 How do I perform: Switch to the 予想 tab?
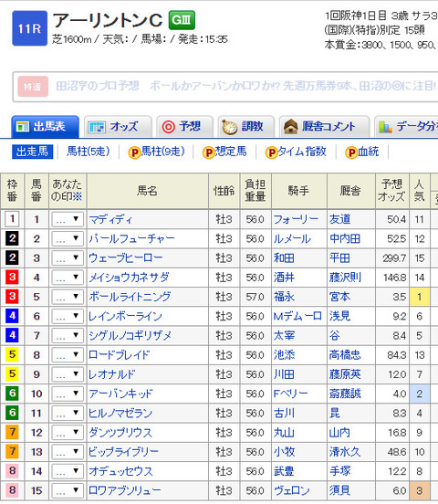point(184,127)
